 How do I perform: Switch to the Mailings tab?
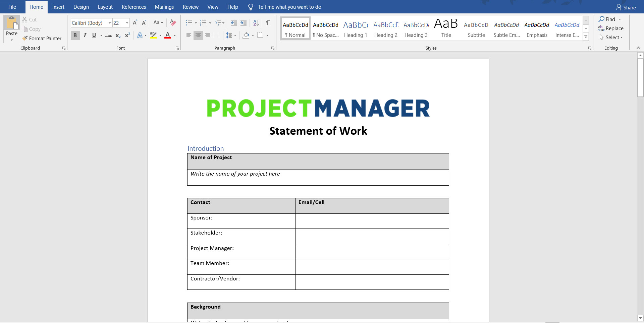164,7
